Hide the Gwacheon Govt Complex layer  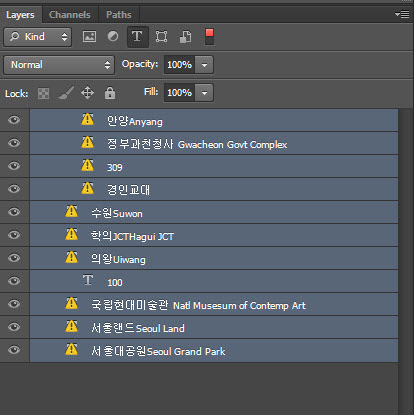tap(14, 143)
